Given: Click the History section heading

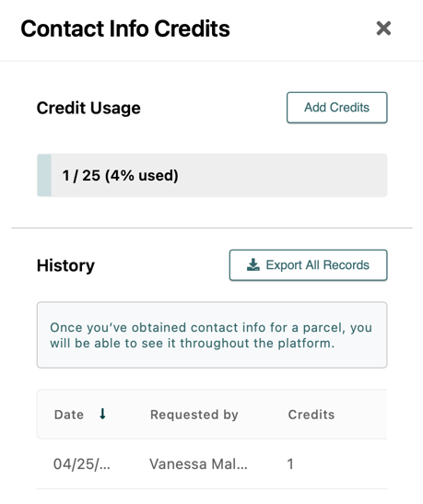Looking at the screenshot, I should (x=65, y=266).
